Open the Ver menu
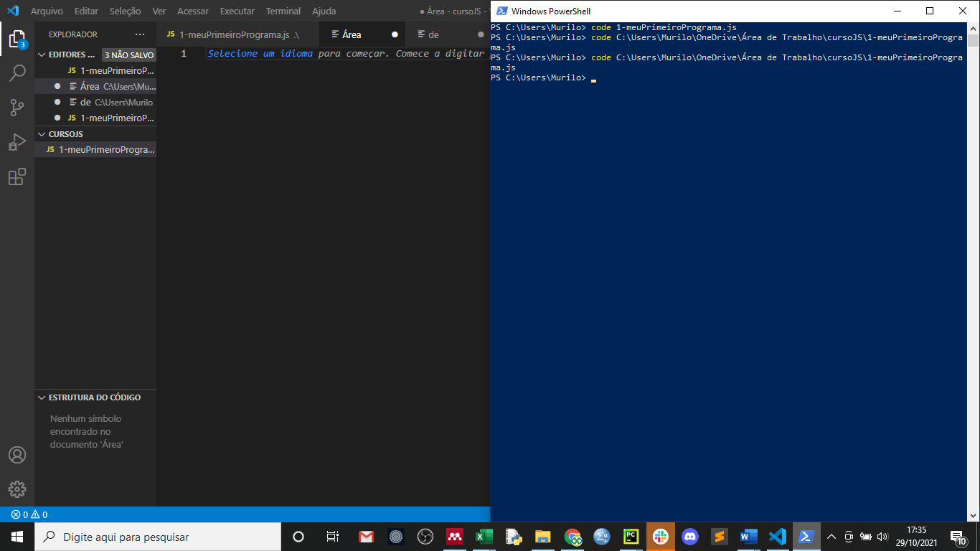 [x=159, y=11]
